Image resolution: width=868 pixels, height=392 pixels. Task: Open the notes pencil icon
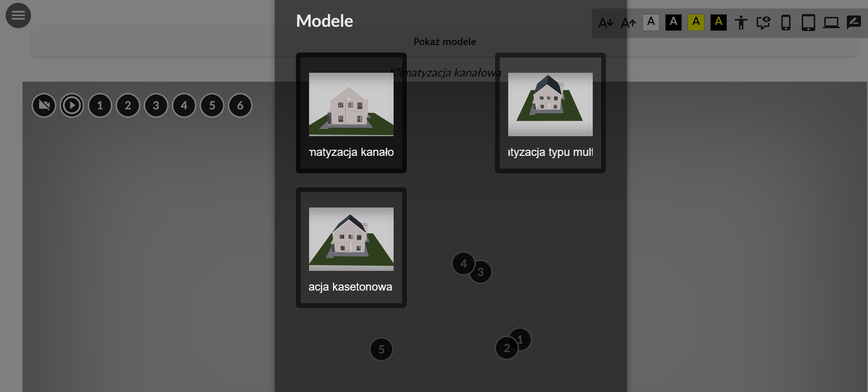click(854, 22)
